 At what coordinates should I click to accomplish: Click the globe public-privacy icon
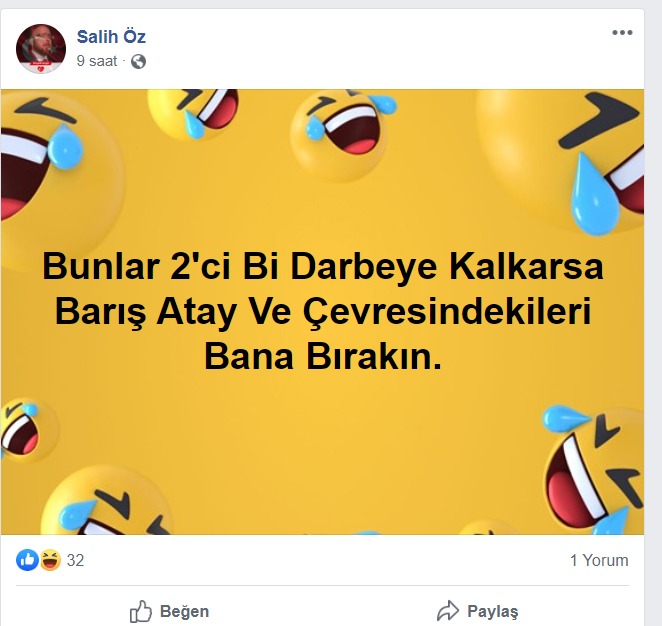tap(138, 62)
